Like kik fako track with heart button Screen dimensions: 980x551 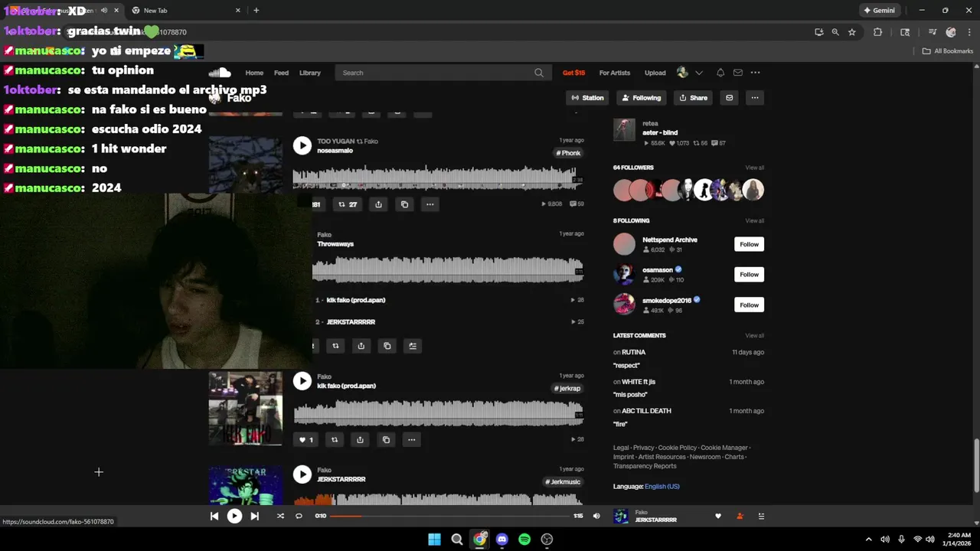tap(305, 440)
